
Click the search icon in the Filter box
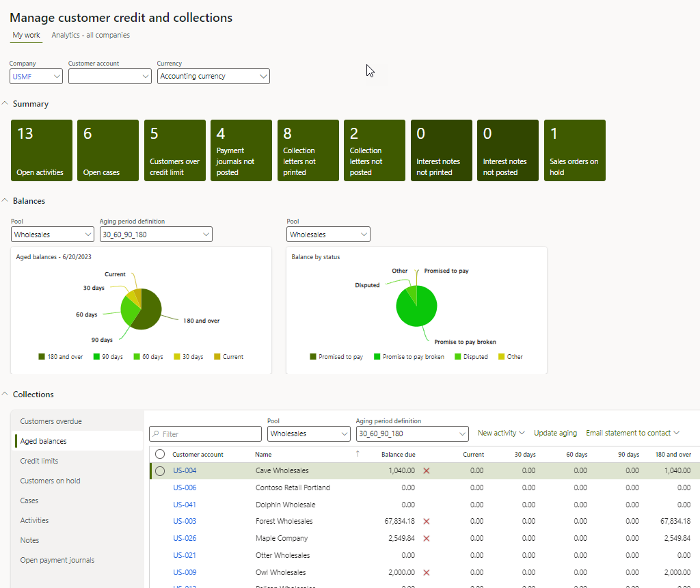[x=156, y=433]
